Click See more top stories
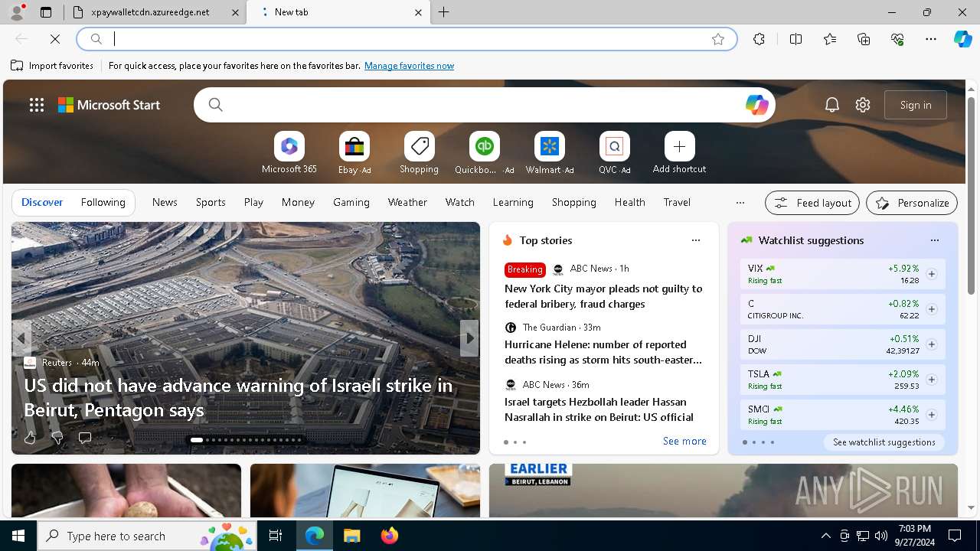The image size is (980, 551). [684, 441]
